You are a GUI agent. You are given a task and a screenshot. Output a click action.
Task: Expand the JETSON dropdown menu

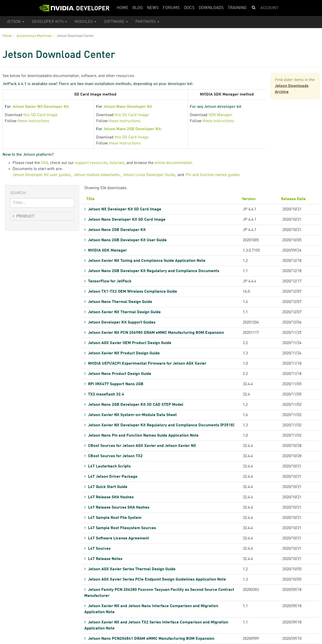point(15,22)
